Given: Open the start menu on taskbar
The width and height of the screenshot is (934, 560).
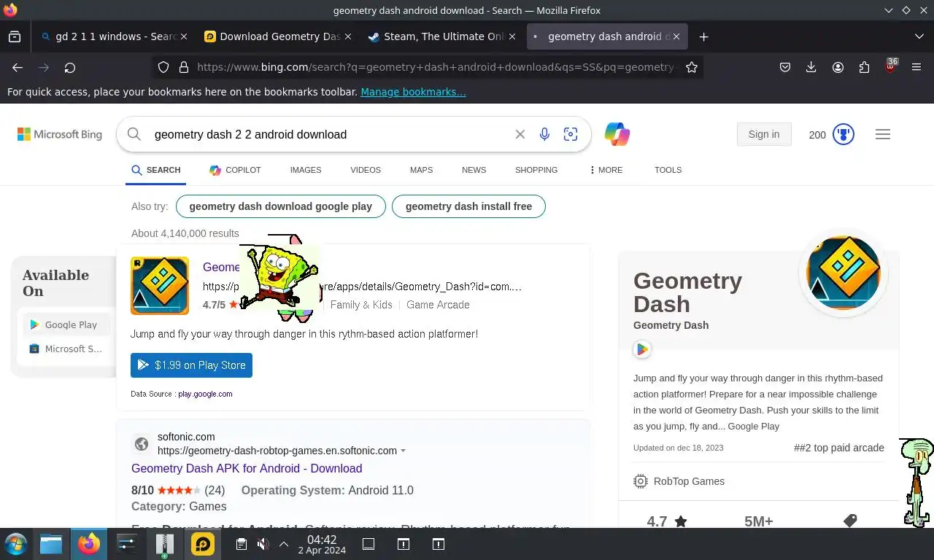Looking at the screenshot, I should click(x=15, y=544).
